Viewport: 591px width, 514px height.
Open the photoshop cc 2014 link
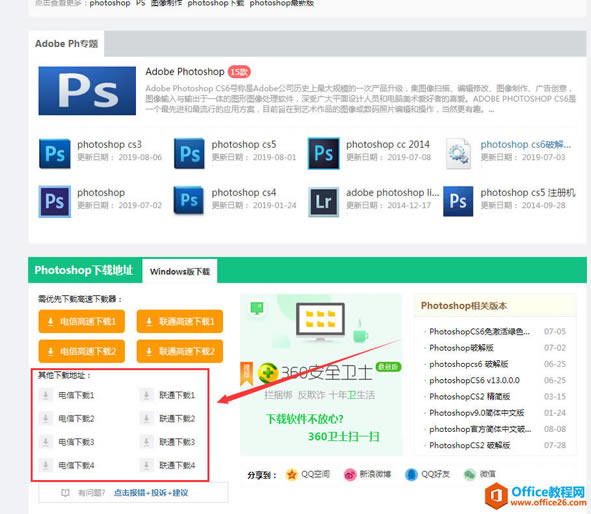point(388,144)
